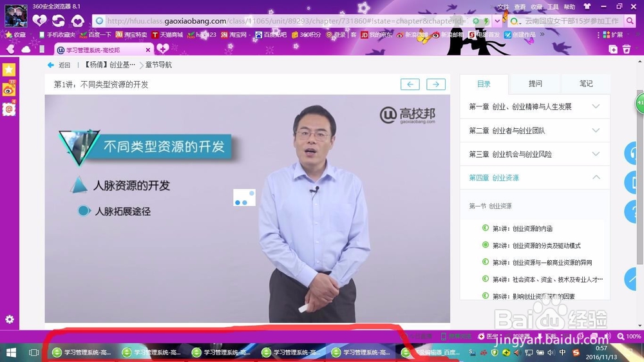
Task: Open the Windows Start button
Action: point(11,352)
